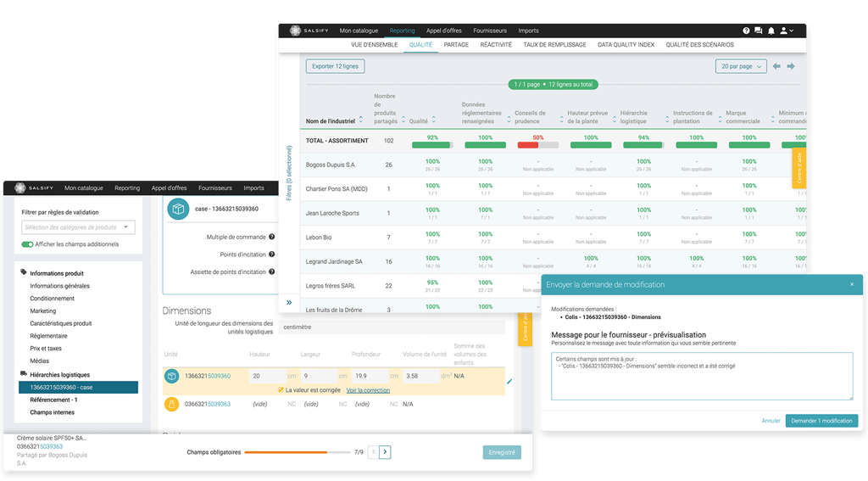This screenshot has width=868, height=481.
Task: Sort by Hauteur prévue de la plante column
Action: (614, 120)
